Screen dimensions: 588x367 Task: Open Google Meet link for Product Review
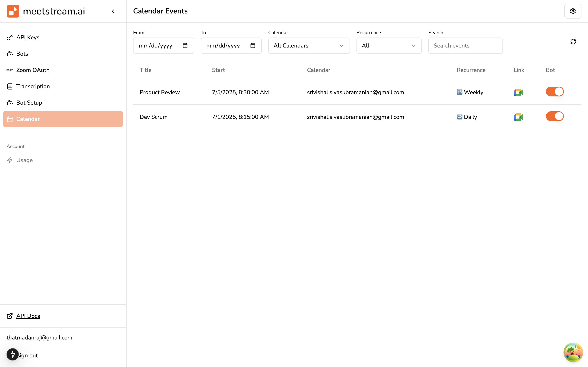point(519,92)
